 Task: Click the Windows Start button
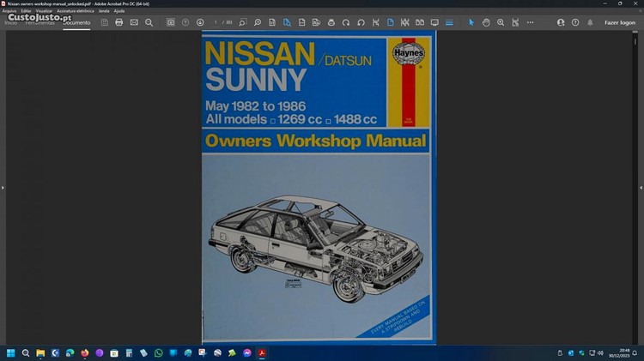(x=11, y=352)
